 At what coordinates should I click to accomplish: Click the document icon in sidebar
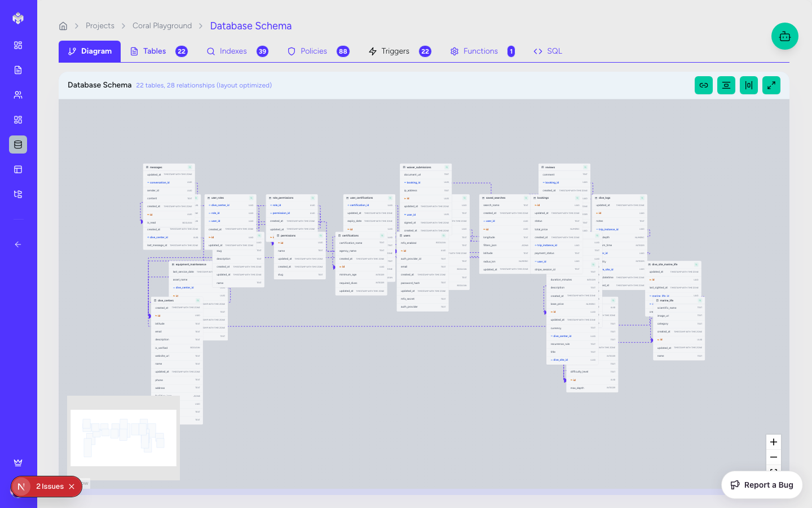coord(18,70)
